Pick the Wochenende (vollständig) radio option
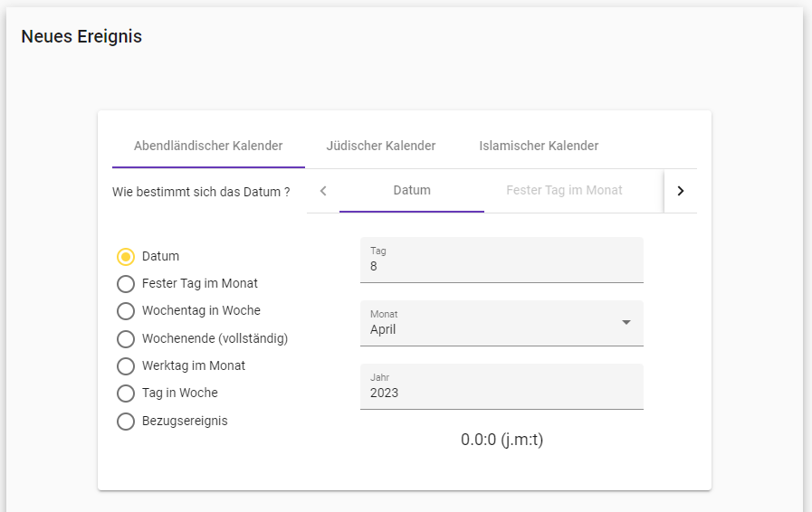The width and height of the screenshot is (812, 512). coord(126,339)
